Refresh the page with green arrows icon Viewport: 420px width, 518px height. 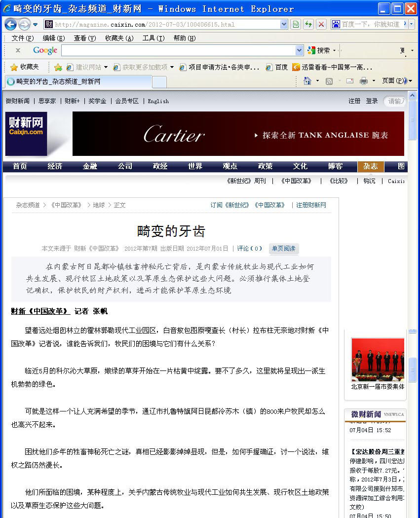click(308, 24)
